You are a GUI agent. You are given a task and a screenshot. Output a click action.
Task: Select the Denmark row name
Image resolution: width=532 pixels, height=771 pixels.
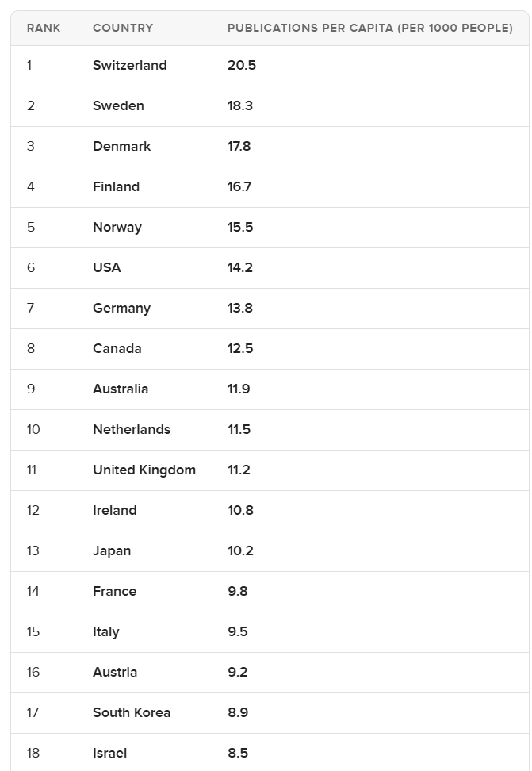tap(121, 146)
